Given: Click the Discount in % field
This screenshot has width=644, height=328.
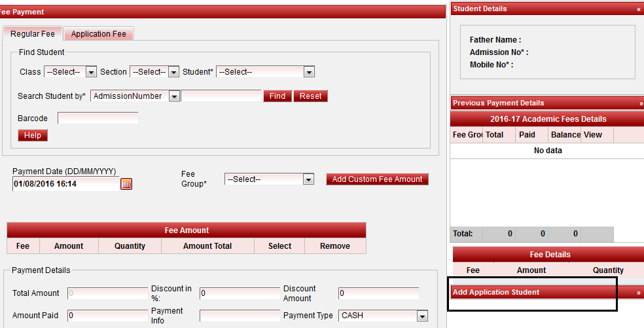Looking at the screenshot, I should pos(240,293).
